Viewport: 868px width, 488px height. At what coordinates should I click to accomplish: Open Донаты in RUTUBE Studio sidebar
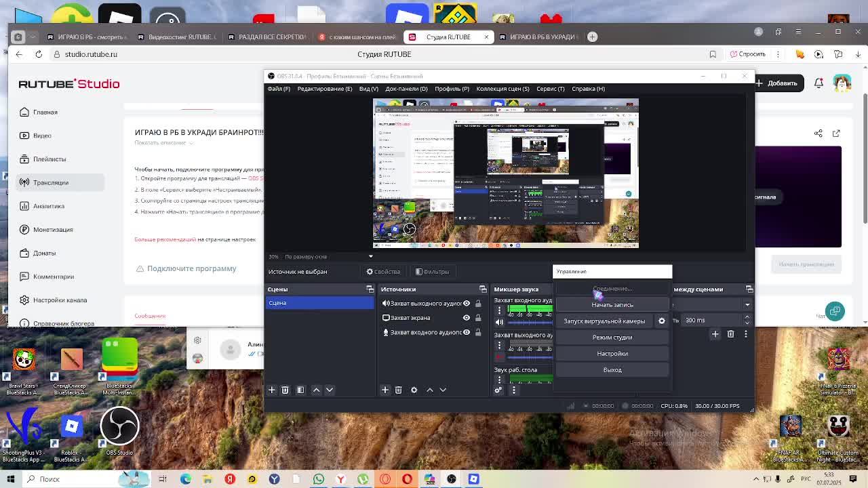[44, 253]
